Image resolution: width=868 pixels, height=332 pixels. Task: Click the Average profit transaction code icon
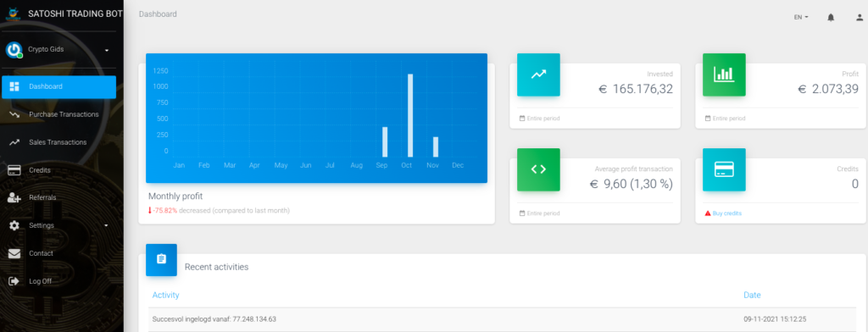(538, 169)
